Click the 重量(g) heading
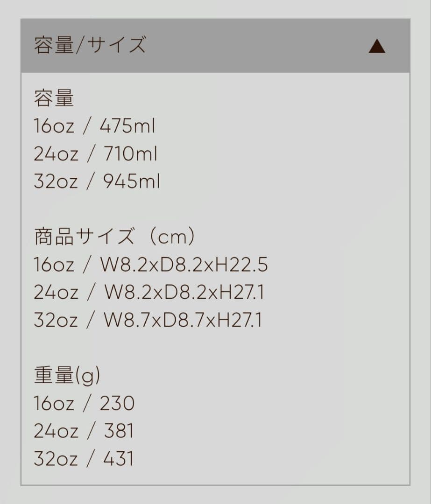This screenshot has height=504, width=431. pyautogui.click(x=67, y=376)
